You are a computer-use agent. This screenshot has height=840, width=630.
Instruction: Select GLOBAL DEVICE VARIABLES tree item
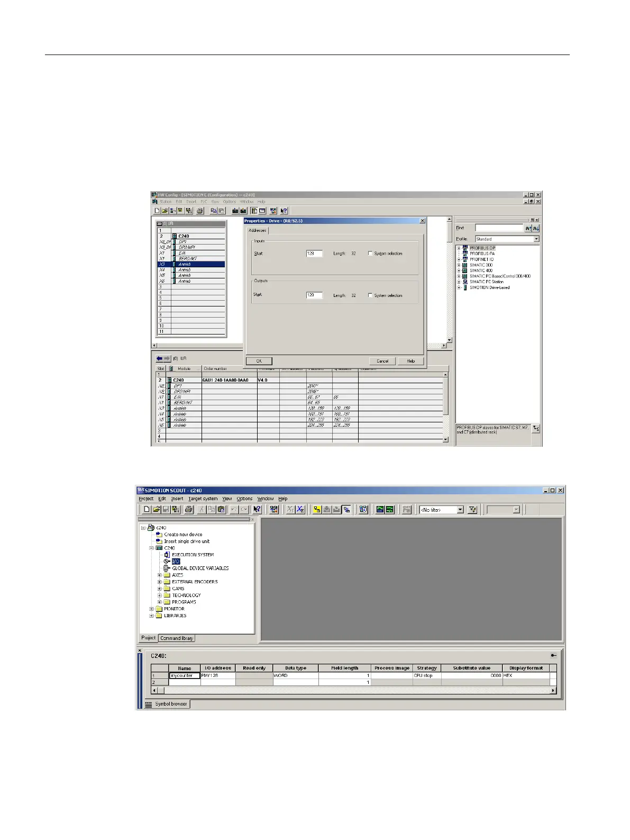tap(200, 568)
